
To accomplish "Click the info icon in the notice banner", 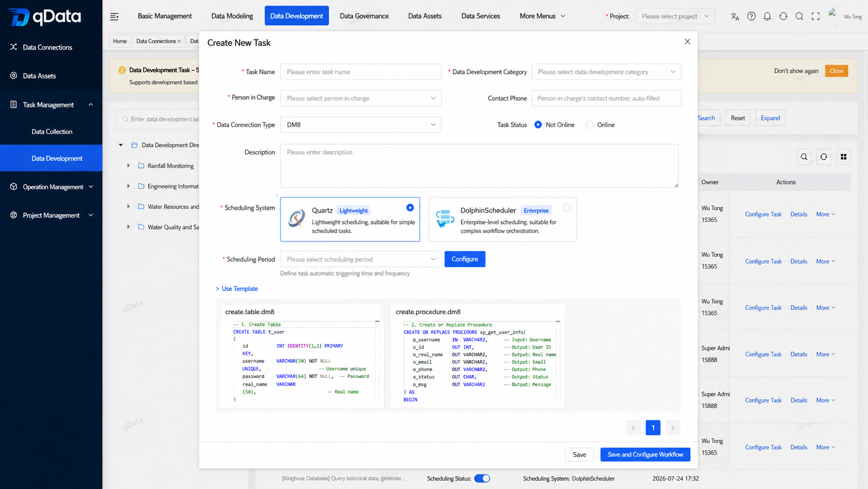I will 122,70.
